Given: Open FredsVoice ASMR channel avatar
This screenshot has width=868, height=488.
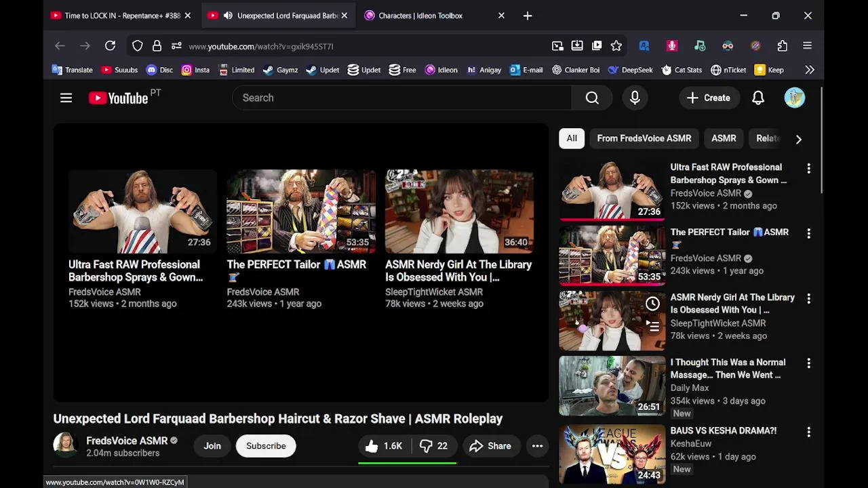Looking at the screenshot, I should [x=66, y=444].
